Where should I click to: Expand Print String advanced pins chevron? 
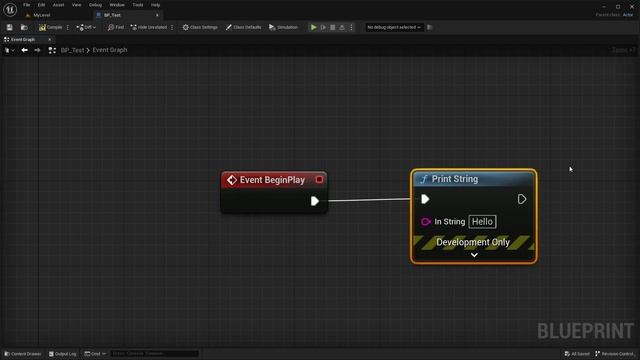(x=474, y=255)
